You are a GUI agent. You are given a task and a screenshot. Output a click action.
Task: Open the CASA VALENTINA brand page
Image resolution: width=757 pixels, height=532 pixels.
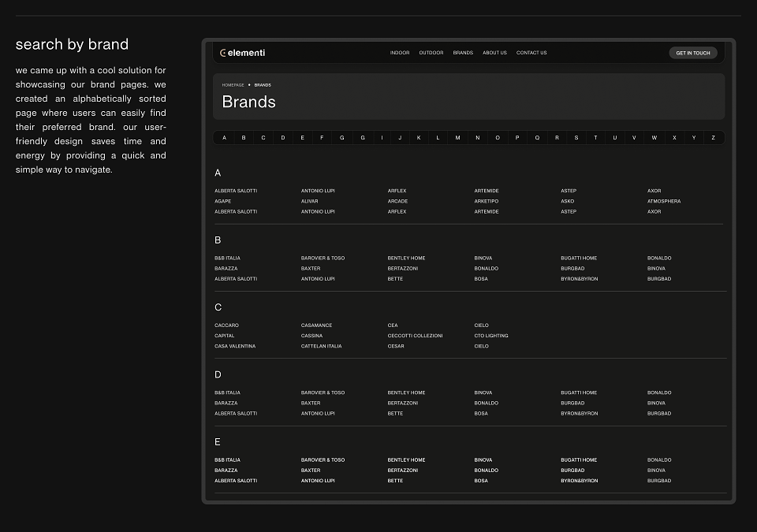[235, 346]
